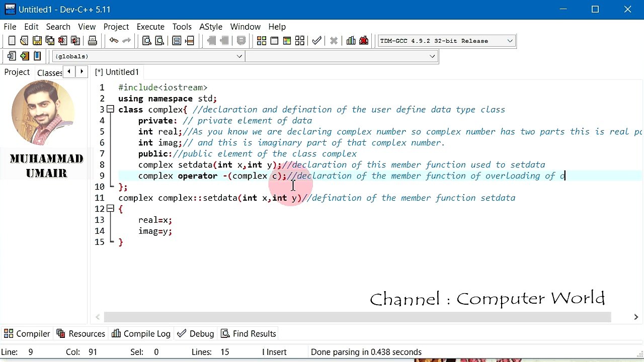The width and height of the screenshot is (644, 362).
Task: Click the New source file icon
Action: [12, 41]
